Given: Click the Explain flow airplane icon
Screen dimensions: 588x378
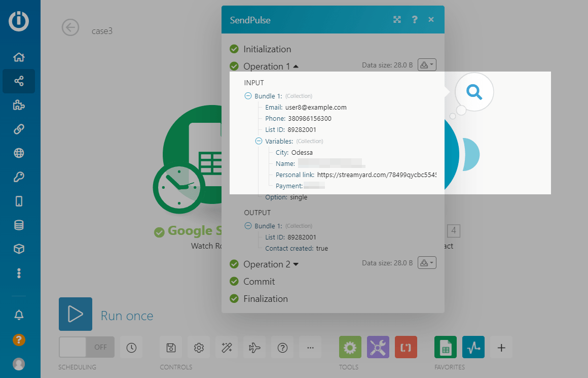Looking at the screenshot, I should pos(254,348).
